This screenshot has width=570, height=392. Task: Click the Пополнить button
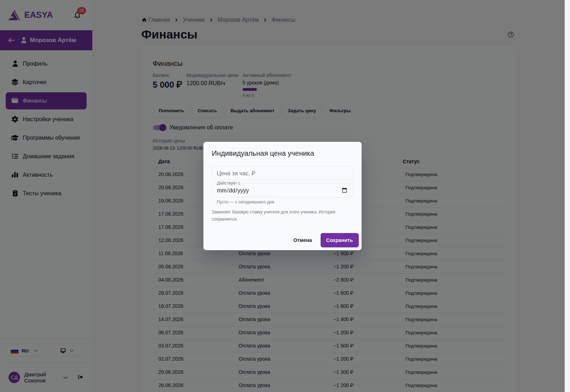tap(171, 111)
